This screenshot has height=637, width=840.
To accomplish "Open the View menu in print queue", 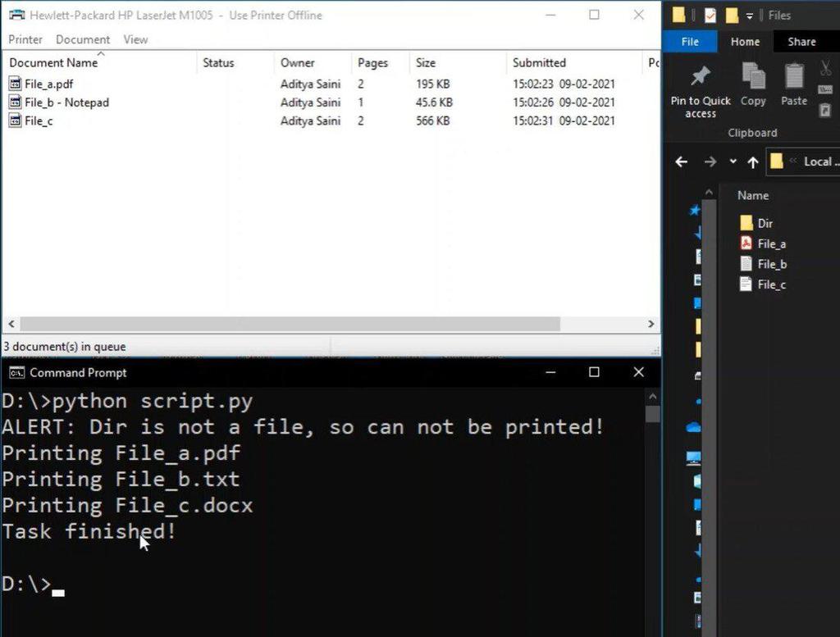I will coord(135,39).
